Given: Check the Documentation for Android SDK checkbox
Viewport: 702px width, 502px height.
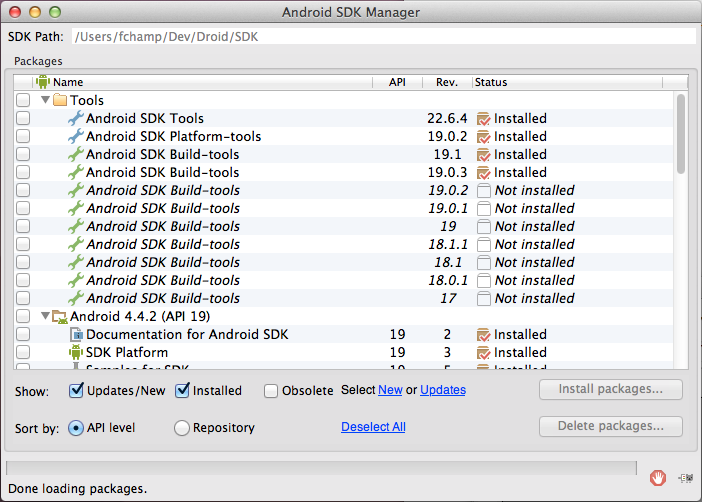Looking at the screenshot, I should pos(23,335).
